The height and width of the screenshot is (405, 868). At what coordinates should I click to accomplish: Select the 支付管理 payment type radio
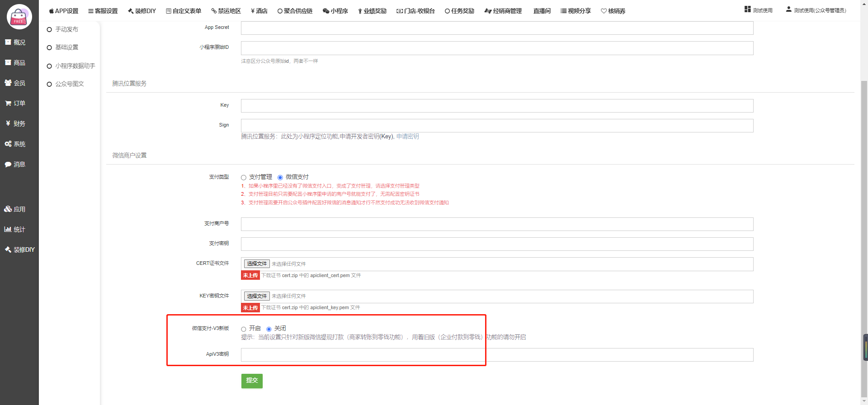244,178
